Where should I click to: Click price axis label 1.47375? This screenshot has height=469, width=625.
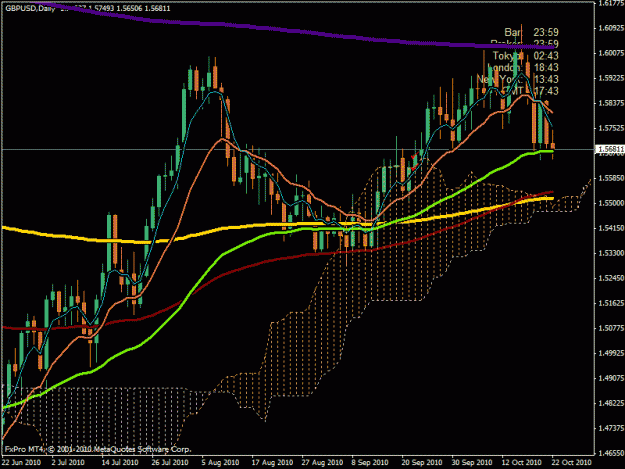(611, 428)
